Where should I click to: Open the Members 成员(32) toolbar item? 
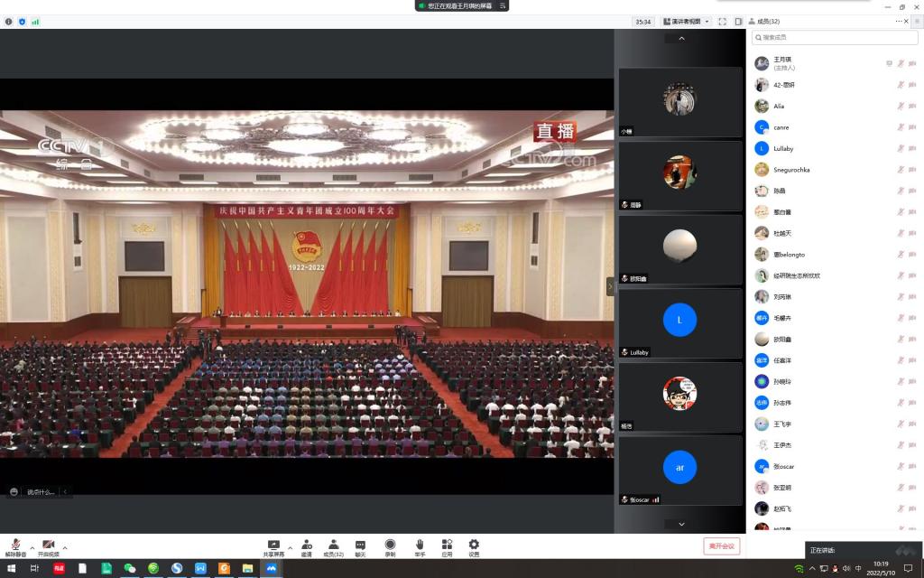pos(333,545)
